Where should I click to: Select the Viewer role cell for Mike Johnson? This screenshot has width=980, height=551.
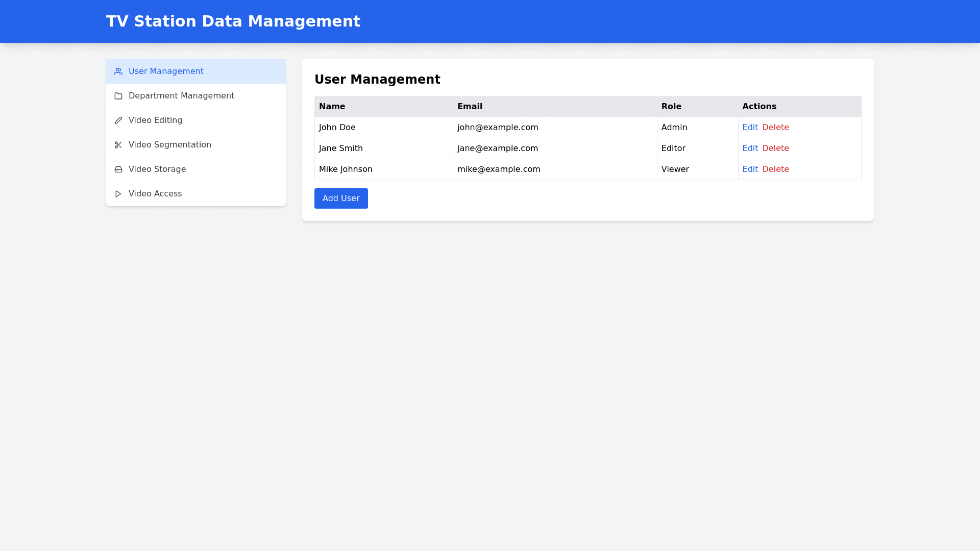coord(675,169)
